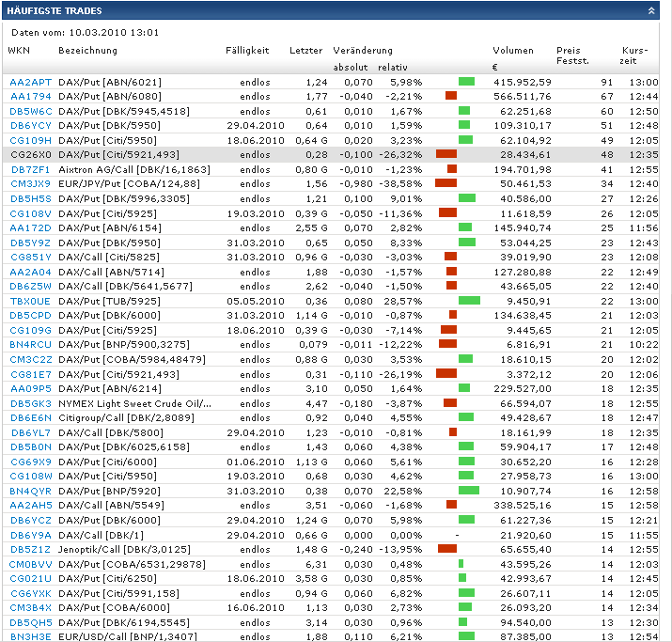Open WKN link TBX0UE

30,302
